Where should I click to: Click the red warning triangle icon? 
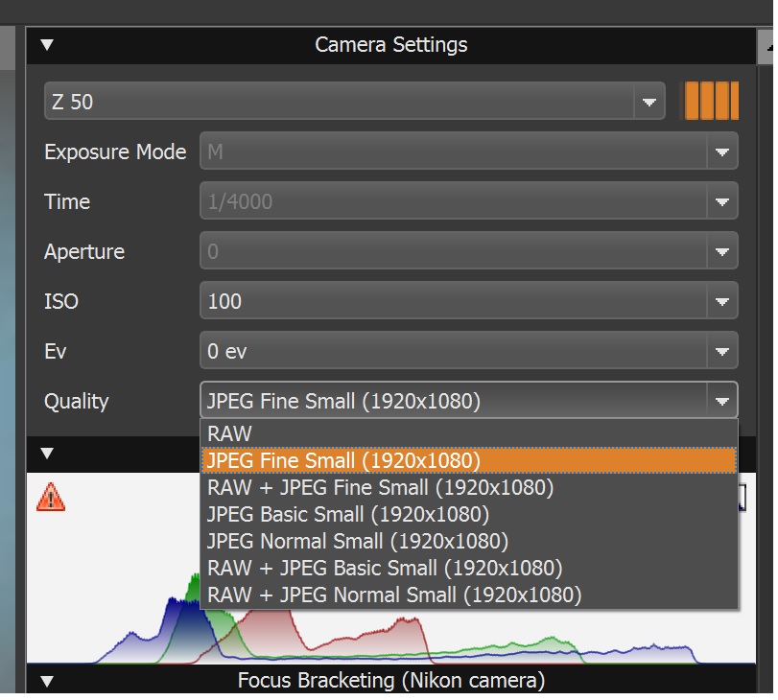[51, 497]
